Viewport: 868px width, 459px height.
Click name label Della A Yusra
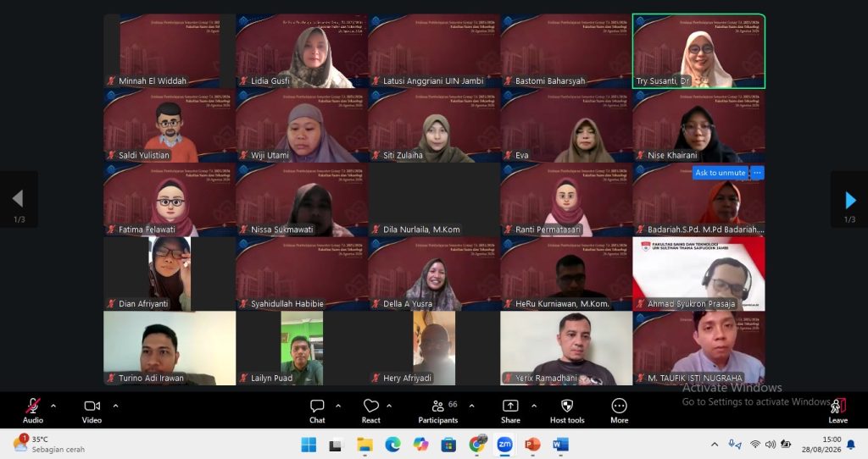click(x=408, y=304)
